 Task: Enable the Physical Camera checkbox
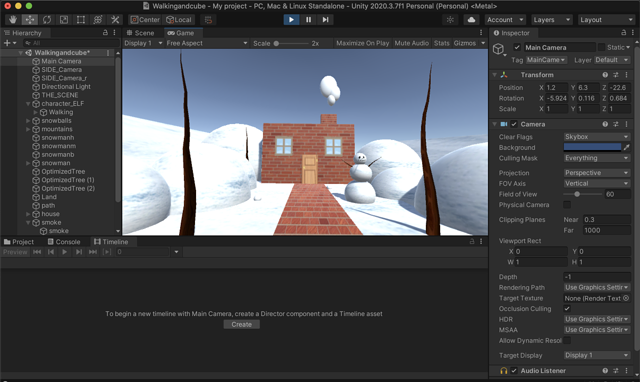[567, 204]
